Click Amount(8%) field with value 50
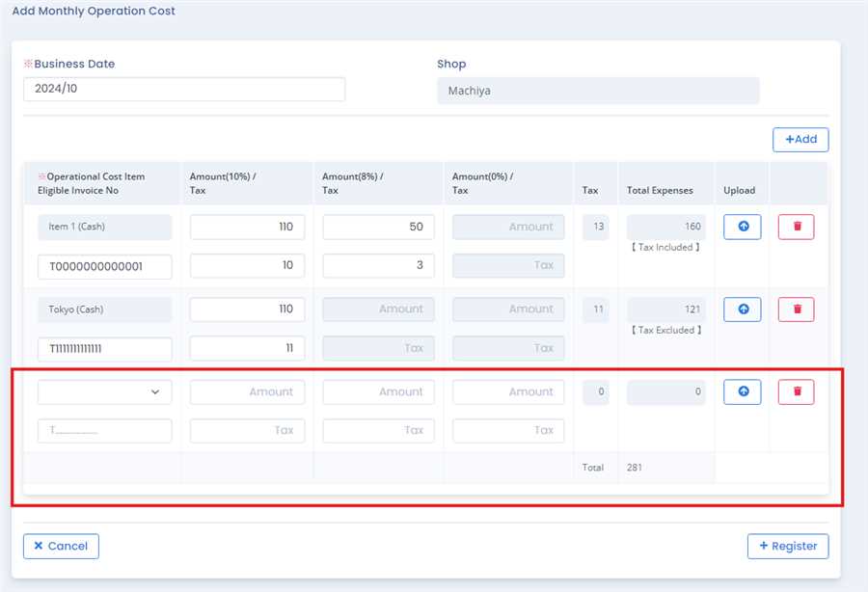 point(378,227)
